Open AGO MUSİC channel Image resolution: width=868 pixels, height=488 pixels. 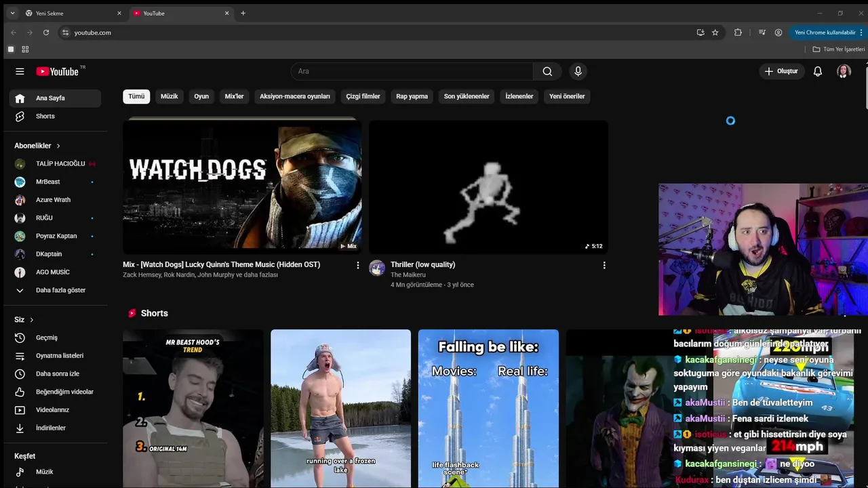tap(56, 272)
